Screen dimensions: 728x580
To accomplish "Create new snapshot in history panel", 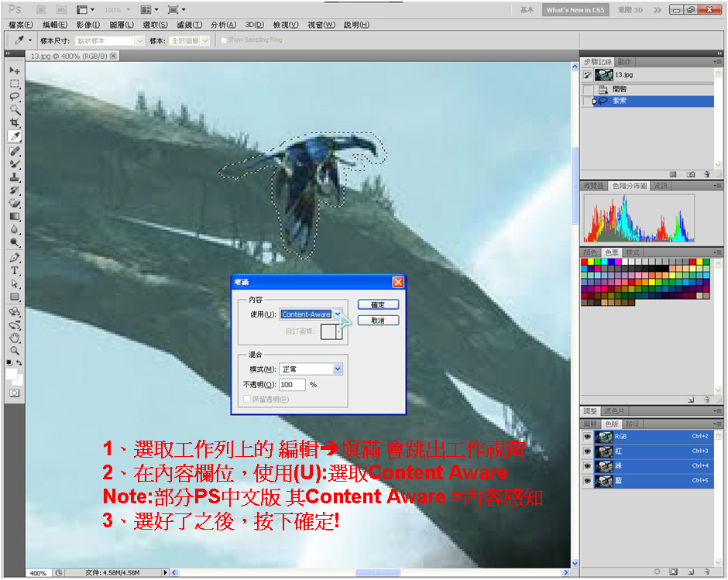I will [x=691, y=174].
